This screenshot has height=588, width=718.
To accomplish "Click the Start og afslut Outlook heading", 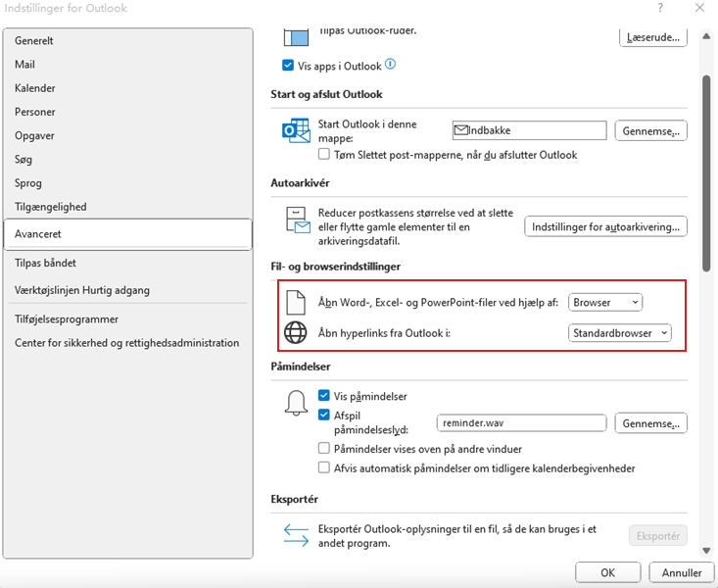I will 326,94.
